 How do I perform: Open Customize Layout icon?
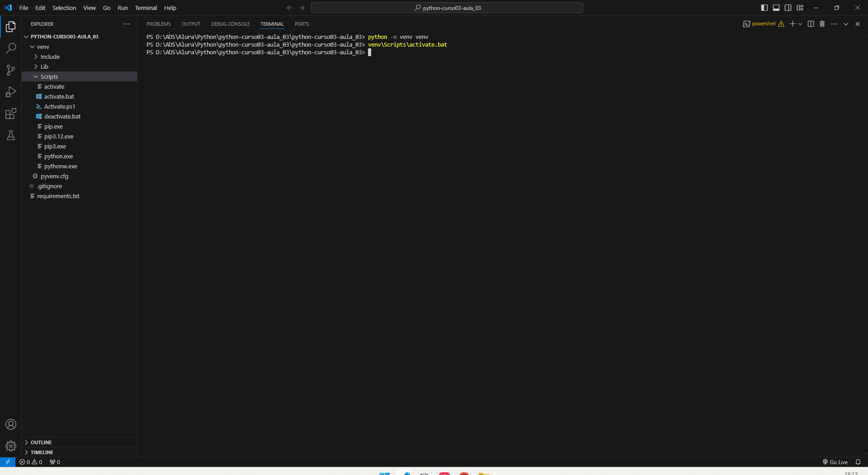pyautogui.click(x=800, y=8)
